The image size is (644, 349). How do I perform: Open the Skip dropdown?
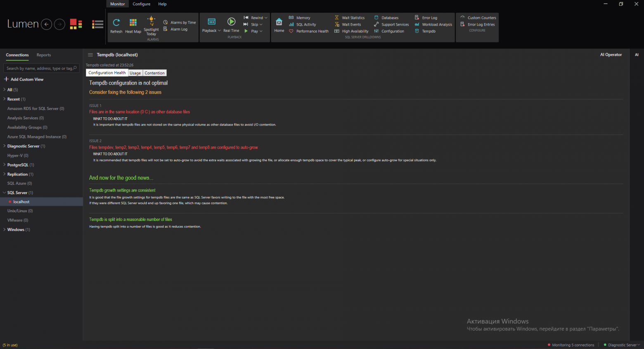(x=253, y=24)
